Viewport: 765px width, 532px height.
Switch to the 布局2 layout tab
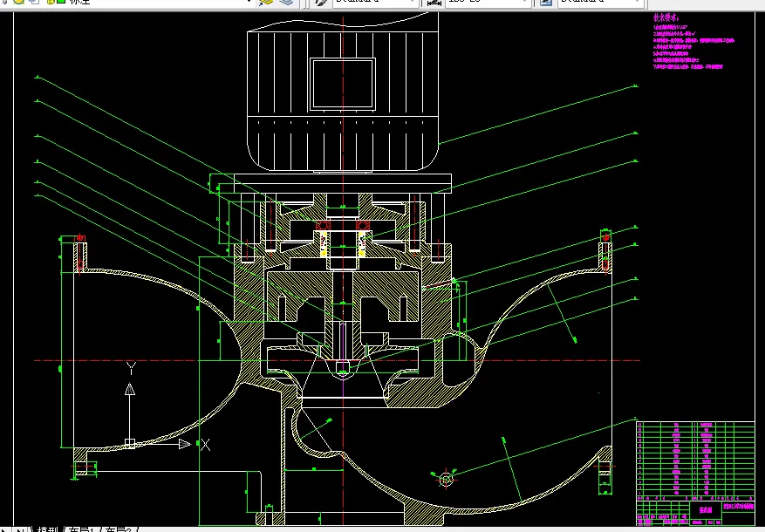[119, 529]
